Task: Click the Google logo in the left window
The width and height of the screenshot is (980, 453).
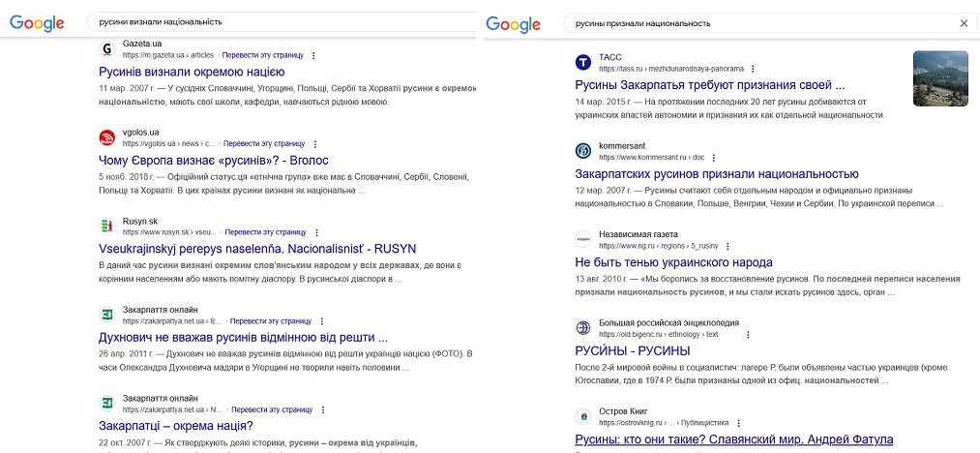Action: tap(37, 23)
